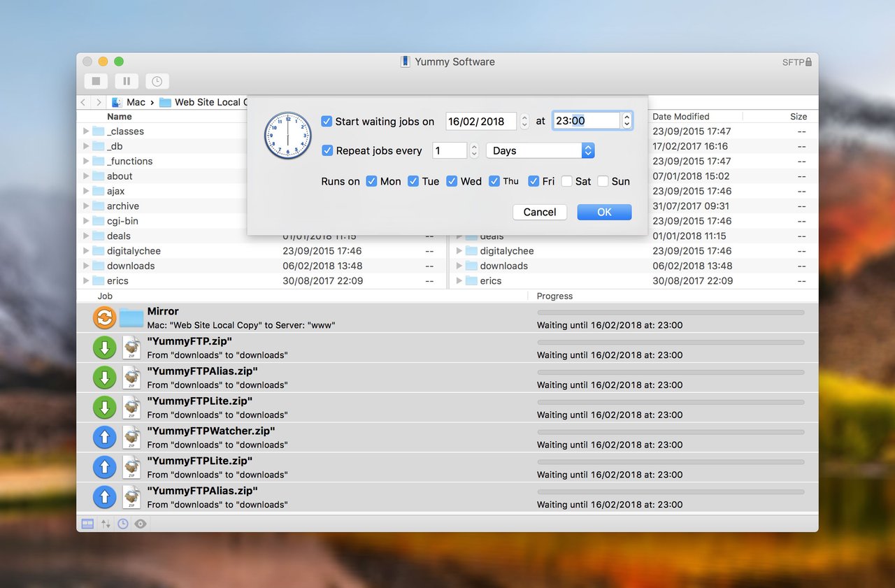895x588 pixels.
Task: Enable the Sat day checkbox
Action: tap(566, 181)
